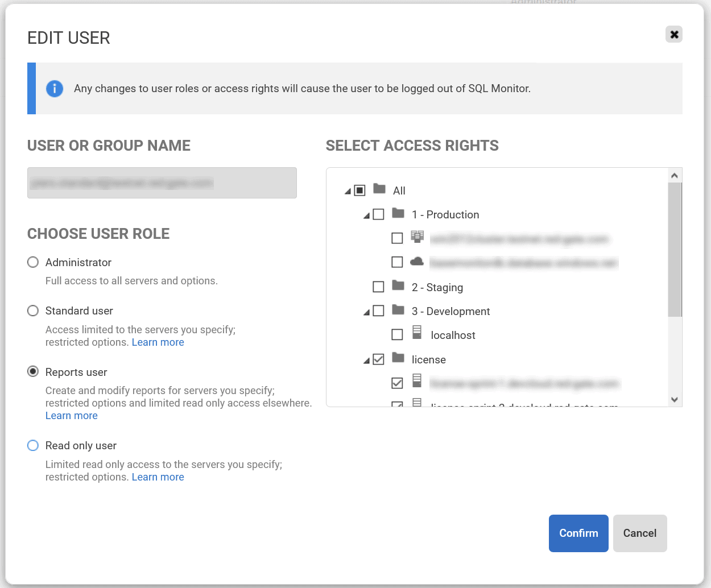Click the blue info icon in the notice banner
The width and height of the screenshot is (711, 588).
tap(54, 89)
